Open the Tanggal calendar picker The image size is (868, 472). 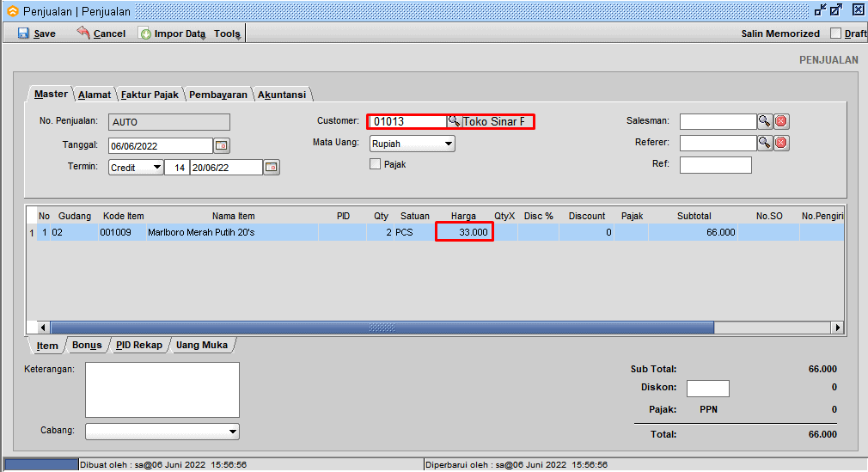pos(221,146)
